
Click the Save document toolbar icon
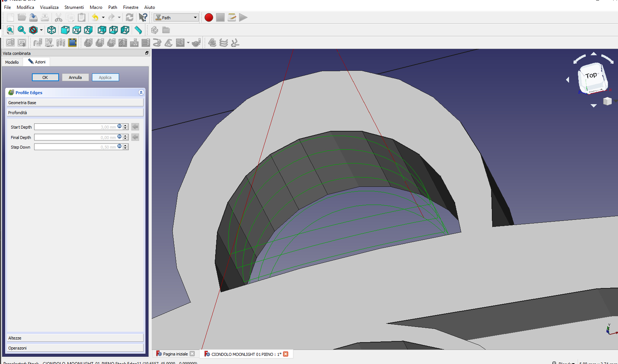33,17
